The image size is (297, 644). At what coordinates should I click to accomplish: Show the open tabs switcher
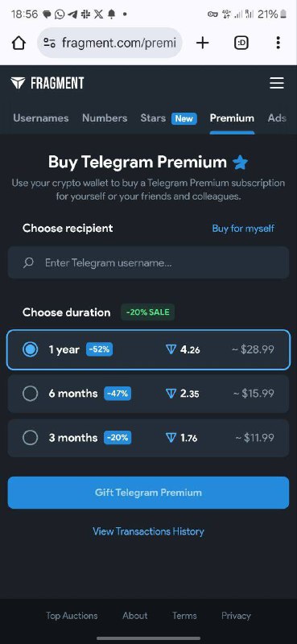click(241, 43)
